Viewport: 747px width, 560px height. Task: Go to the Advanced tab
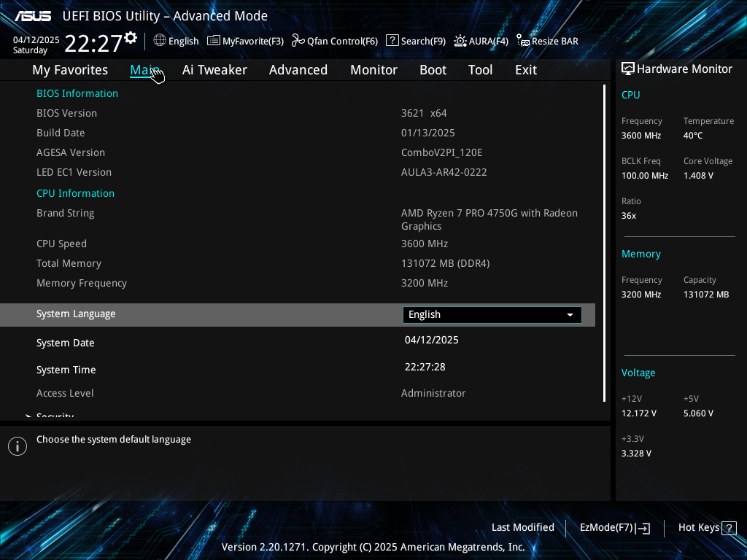[298, 70]
